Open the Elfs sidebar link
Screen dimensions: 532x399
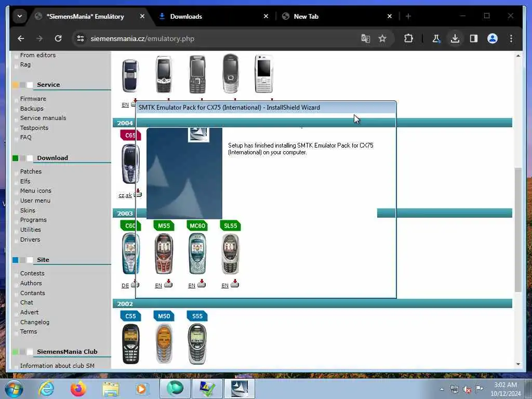25,181
